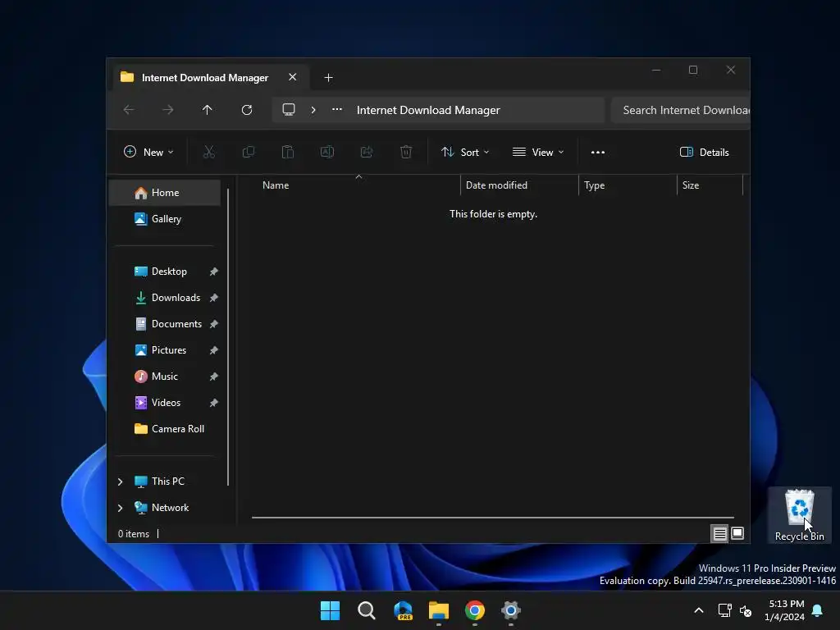The image size is (840, 630).
Task: Click the Copy icon in toolbar
Action: click(248, 152)
